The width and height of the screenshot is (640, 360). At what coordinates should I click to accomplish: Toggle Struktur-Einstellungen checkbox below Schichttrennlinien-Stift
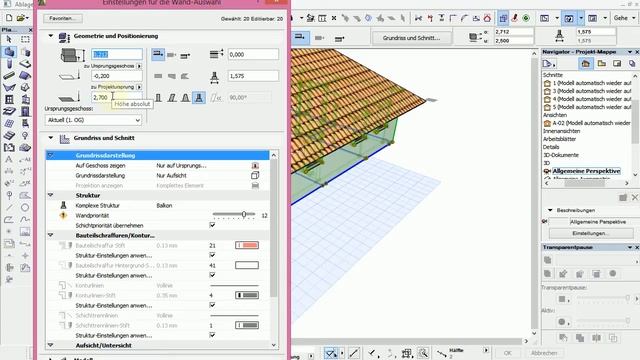point(212,336)
